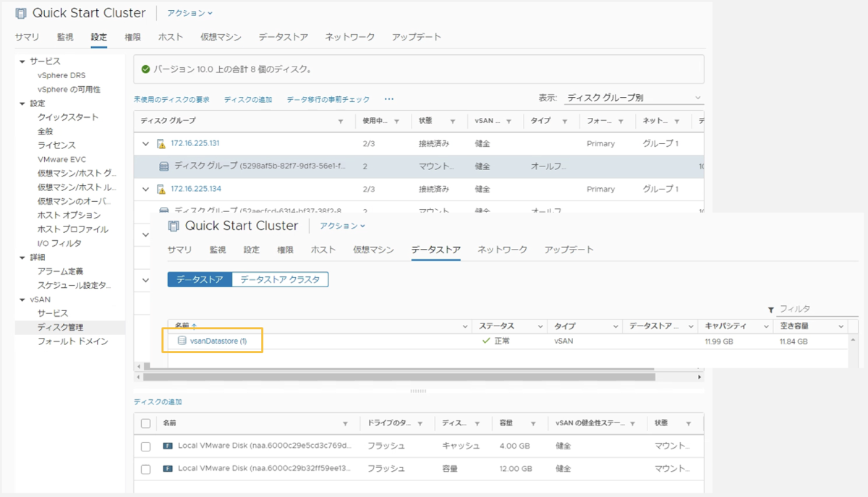Viewport: 868px width, 497px height.
Task: Click the datastore icon next to vsanDatastore (1)
Action: tap(182, 341)
